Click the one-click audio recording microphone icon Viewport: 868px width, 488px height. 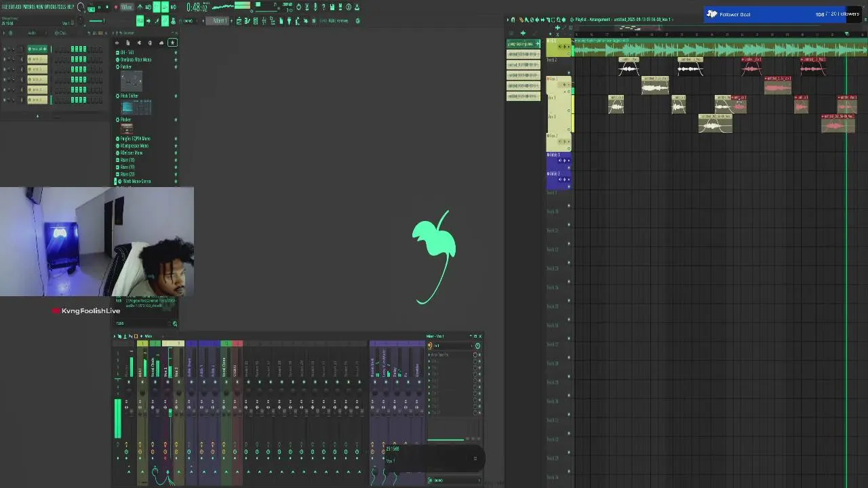pos(315,7)
